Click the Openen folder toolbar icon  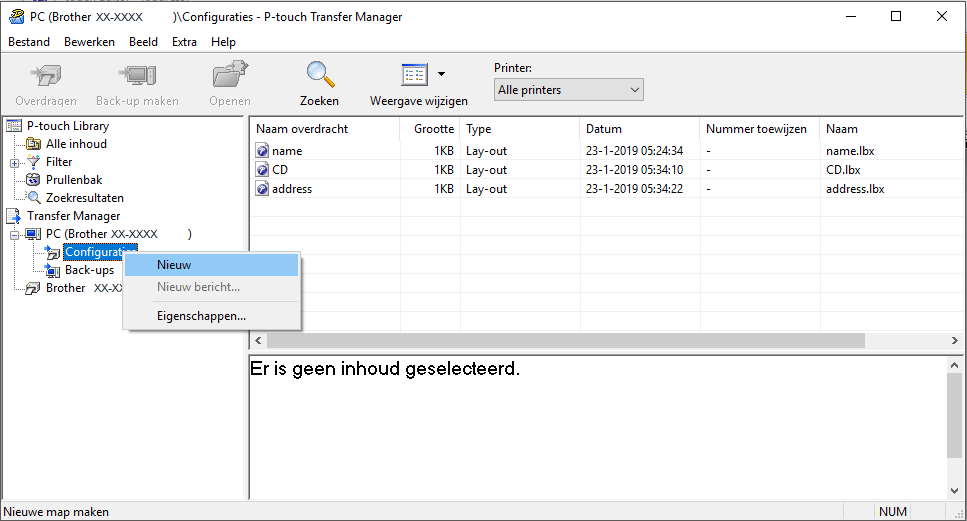pyautogui.click(x=230, y=75)
